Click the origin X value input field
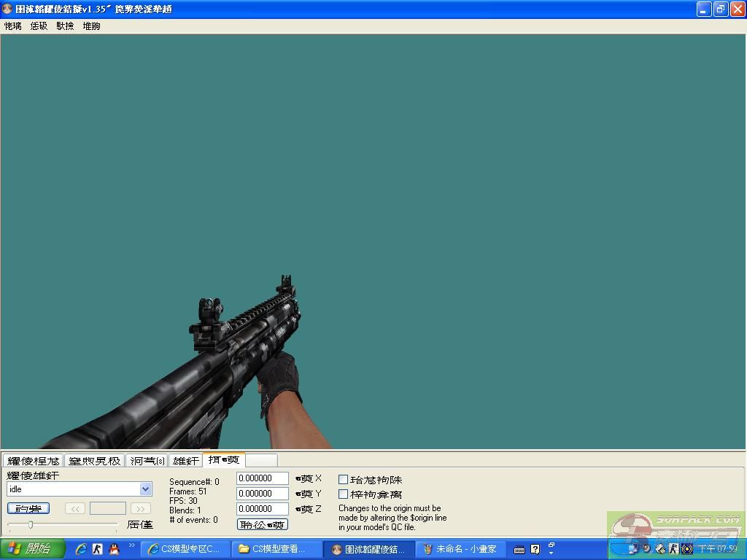Image resolution: width=747 pixels, height=560 pixels. (263, 478)
